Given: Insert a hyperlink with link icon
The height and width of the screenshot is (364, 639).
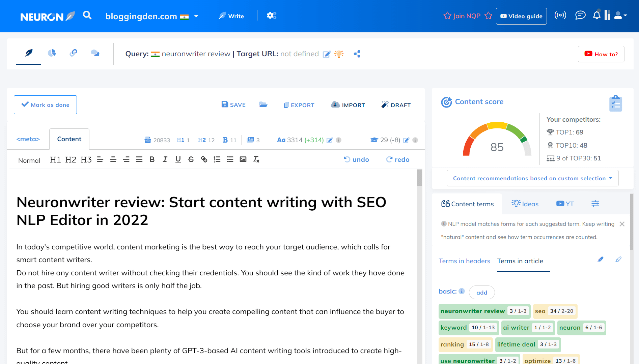Looking at the screenshot, I should point(204,159).
